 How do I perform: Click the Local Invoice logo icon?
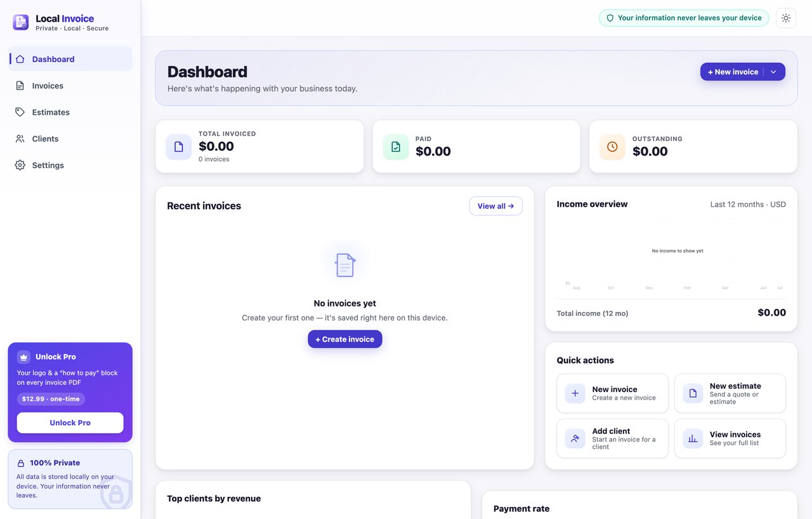21,22
